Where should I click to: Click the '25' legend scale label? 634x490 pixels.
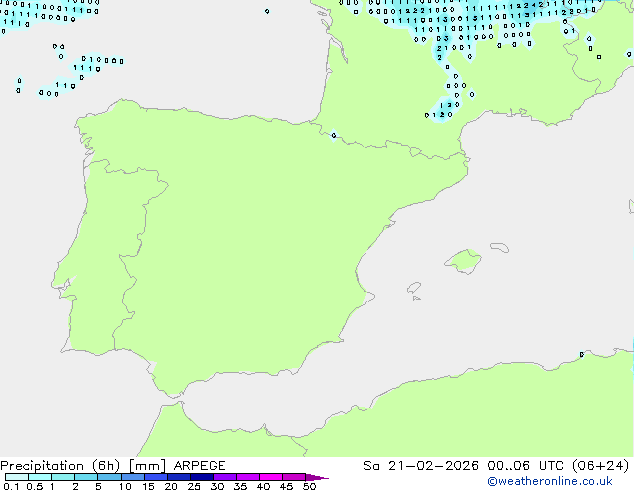tap(194, 486)
